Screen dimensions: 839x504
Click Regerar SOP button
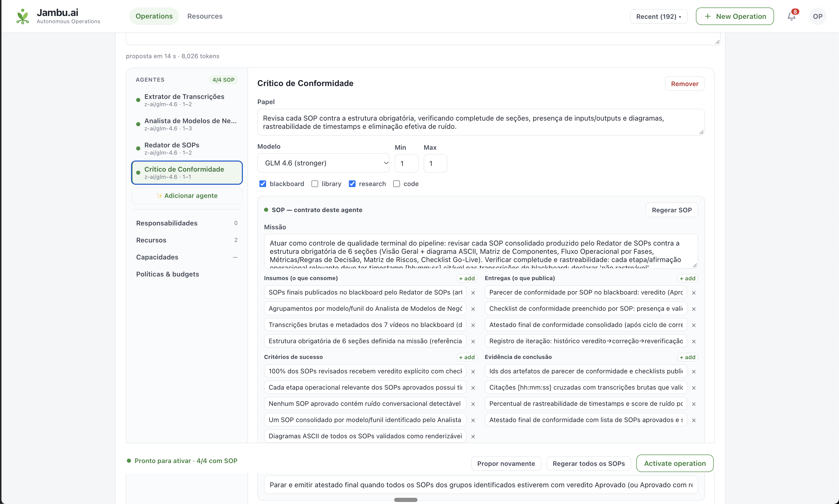point(671,210)
